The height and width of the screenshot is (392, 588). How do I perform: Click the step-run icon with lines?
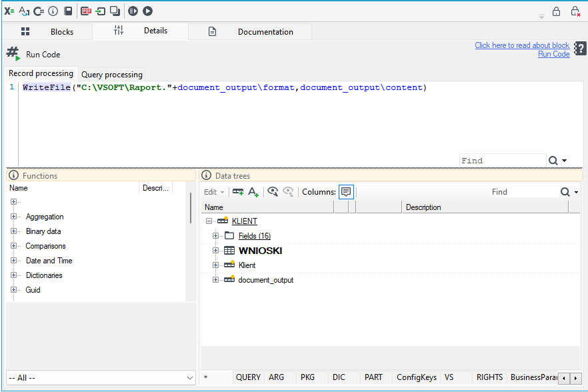click(133, 11)
